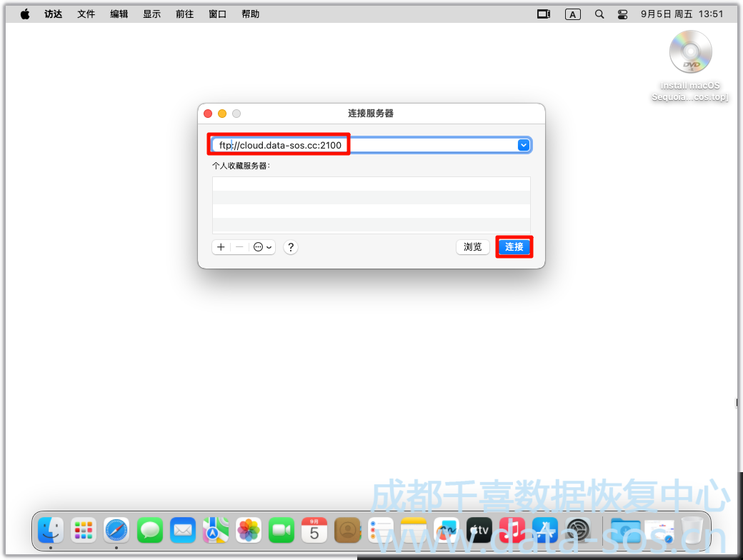This screenshot has width=743, height=560.
Task: Select the Install macOS Sequoia disc icon
Action: (690, 54)
